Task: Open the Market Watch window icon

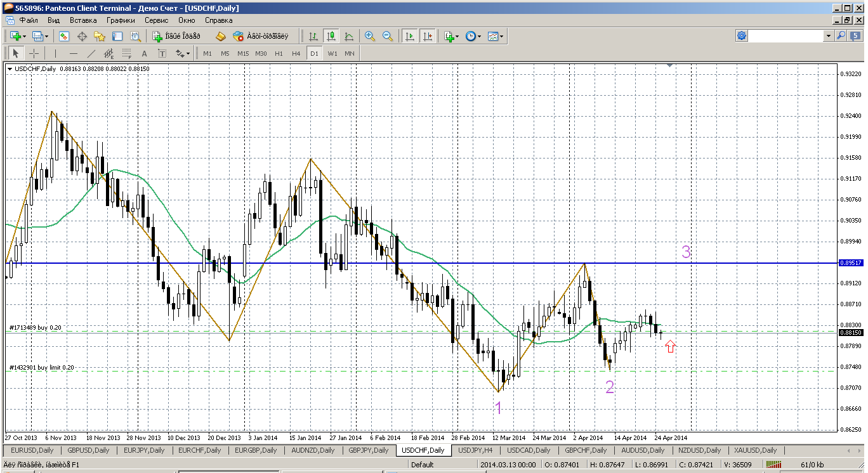Action: click(x=63, y=36)
